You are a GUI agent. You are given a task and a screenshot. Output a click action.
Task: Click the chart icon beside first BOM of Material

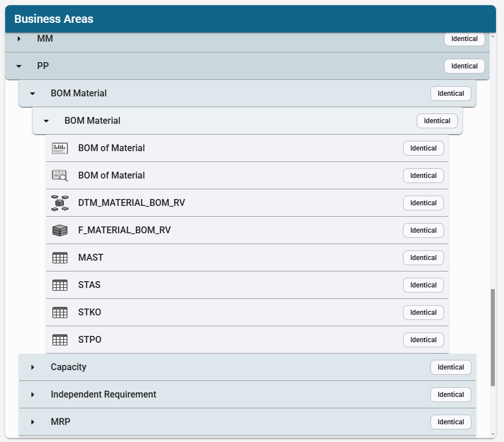tap(59, 148)
